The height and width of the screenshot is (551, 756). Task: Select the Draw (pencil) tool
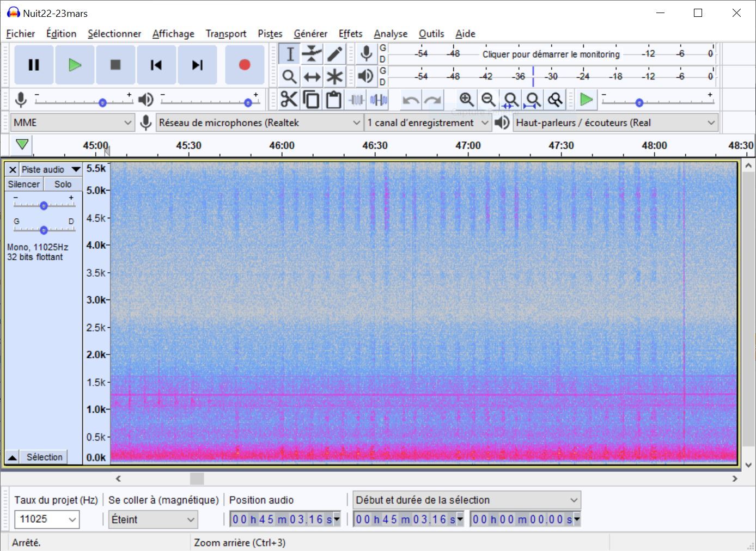[x=334, y=54]
